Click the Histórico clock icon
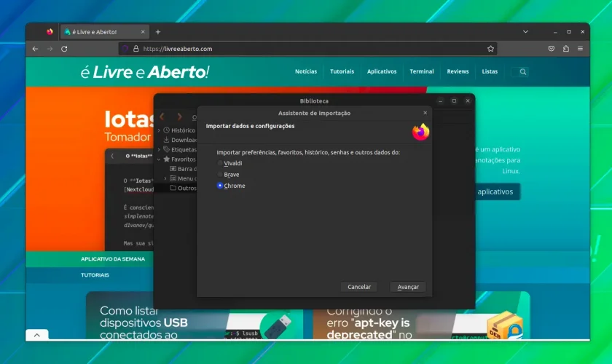Image resolution: width=612 pixels, height=364 pixels. pos(167,130)
